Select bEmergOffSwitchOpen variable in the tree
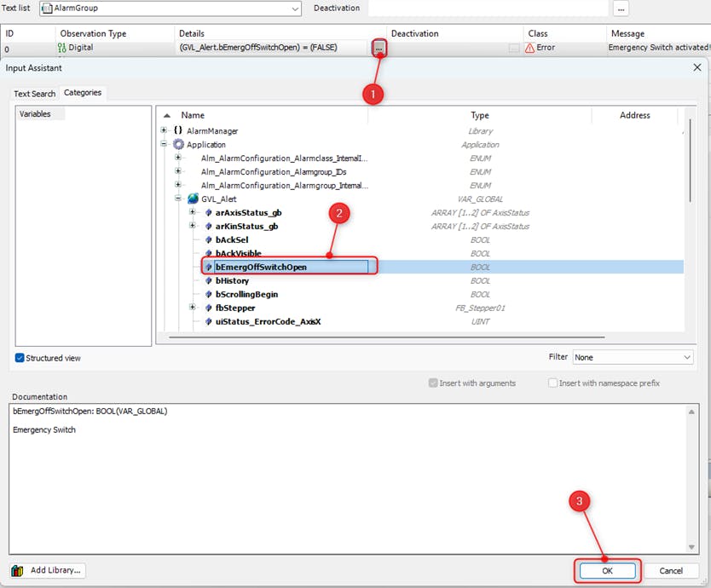The image size is (711, 588). tap(261, 267)
